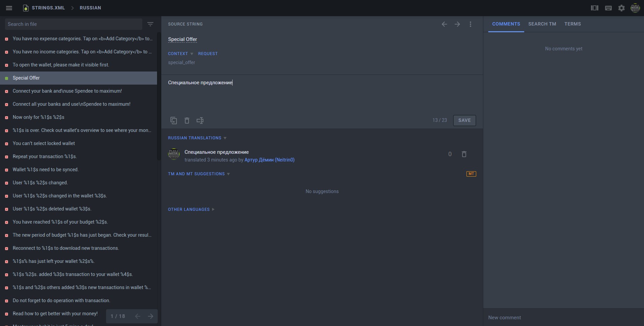Screen dimensions: 644x326
Task: Open the Request context link
Action: point(208,54)
